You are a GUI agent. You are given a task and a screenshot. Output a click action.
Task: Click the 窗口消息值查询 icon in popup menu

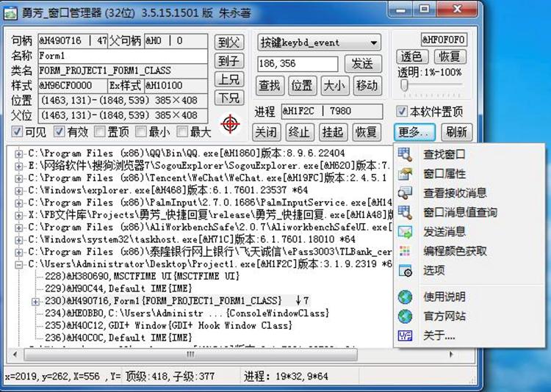click(x=405, y=212)
